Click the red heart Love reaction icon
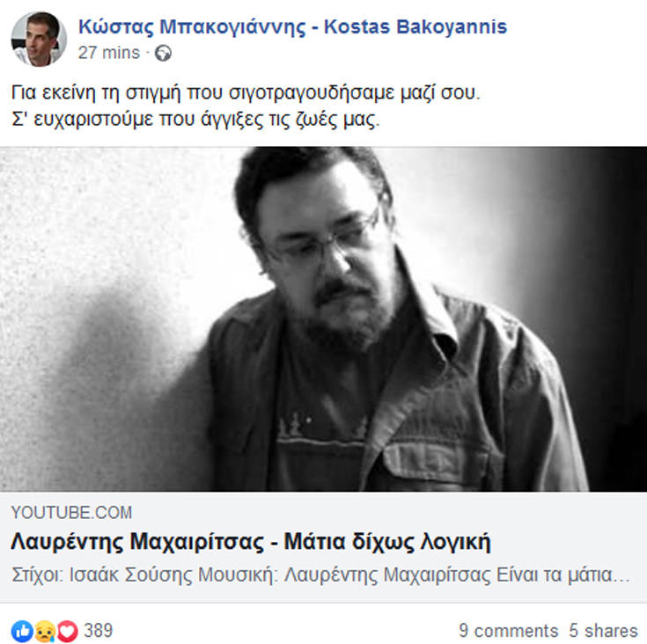Viewport: 647px width, 644px height. 67,631
